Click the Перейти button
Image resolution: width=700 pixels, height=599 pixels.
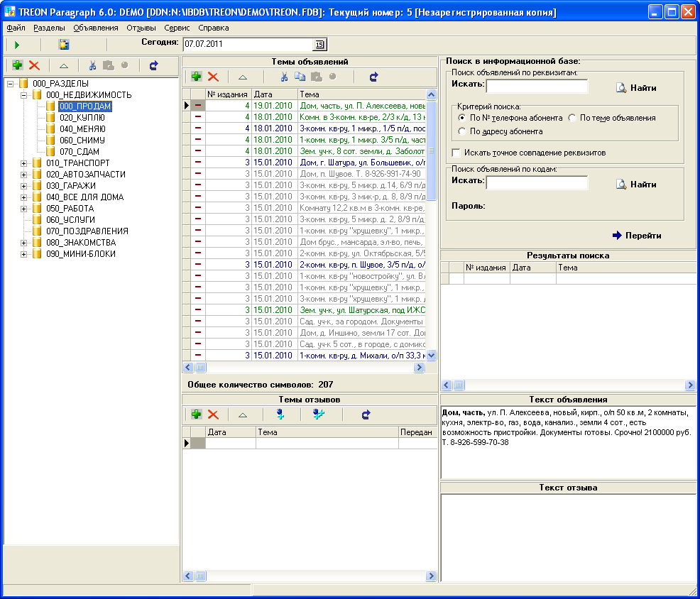(637, 236)
